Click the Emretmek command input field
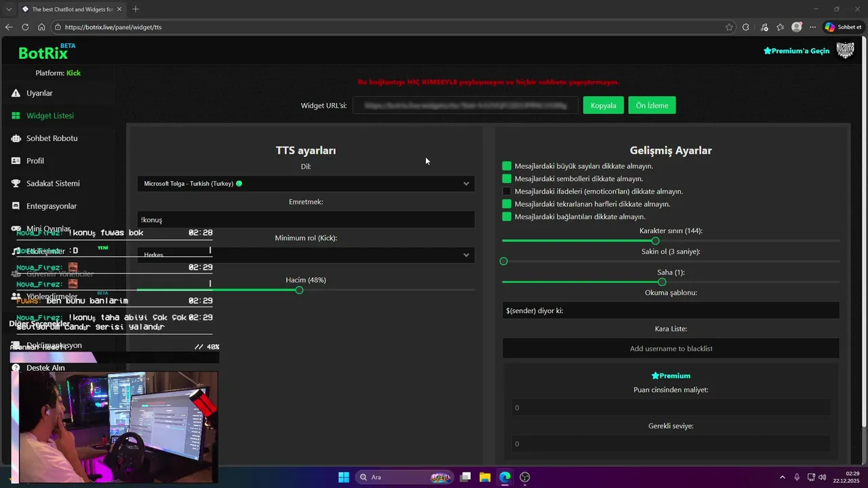Screen dimensions: 868x488 click(x=306, y=220)
